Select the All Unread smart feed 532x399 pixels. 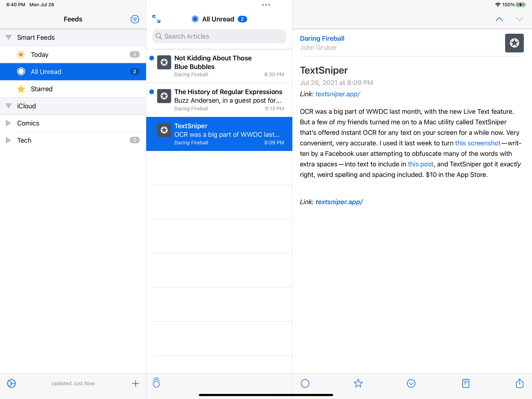tap(73, 72)
